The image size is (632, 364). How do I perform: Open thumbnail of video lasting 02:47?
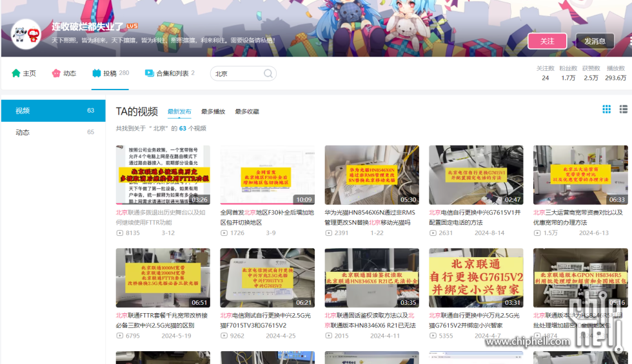point(476,175)
